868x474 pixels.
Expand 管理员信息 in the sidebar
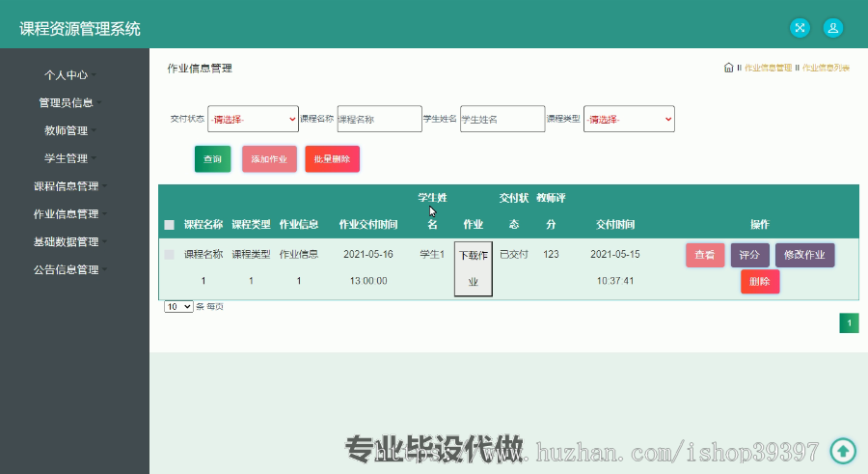[x=69, y=102]
